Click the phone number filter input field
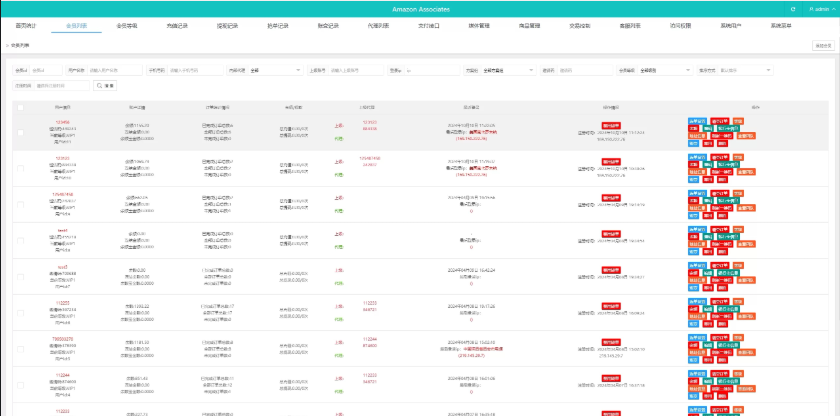 tap(195, 70)
